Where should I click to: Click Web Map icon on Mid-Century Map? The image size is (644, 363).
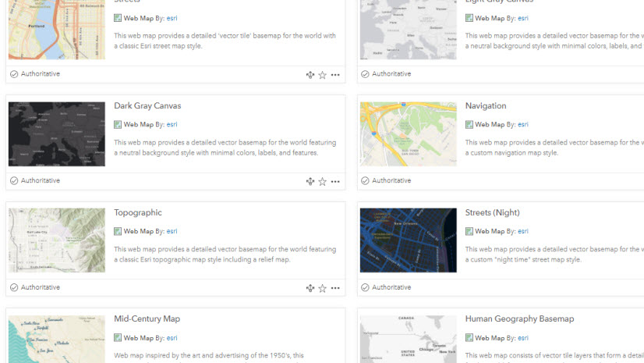point(118,338)
